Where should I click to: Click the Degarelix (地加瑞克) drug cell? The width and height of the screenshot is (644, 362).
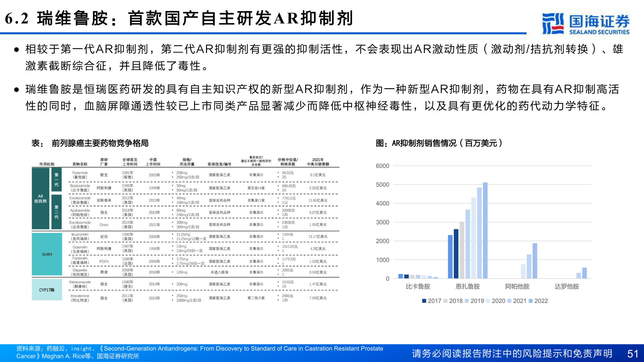click(80, 272)
